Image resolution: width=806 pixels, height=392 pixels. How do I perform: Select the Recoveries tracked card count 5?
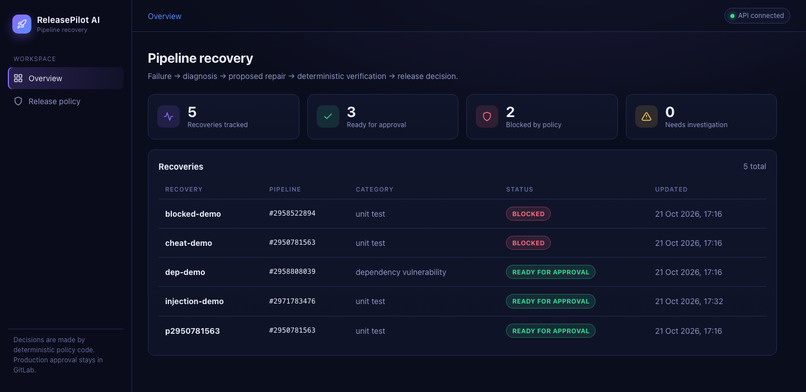(192, 112)
